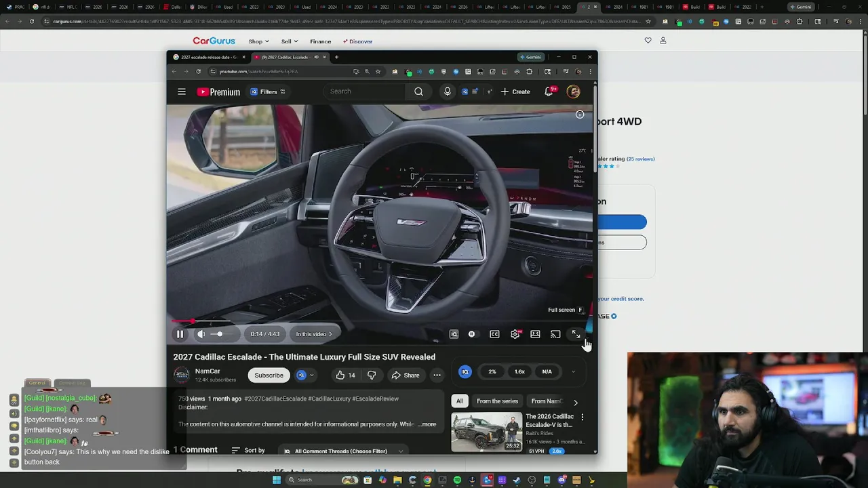This screenshot has width=868, height=488.
Task: Open the Shop menu on CarGurus
Action: (x=258, y=41)
